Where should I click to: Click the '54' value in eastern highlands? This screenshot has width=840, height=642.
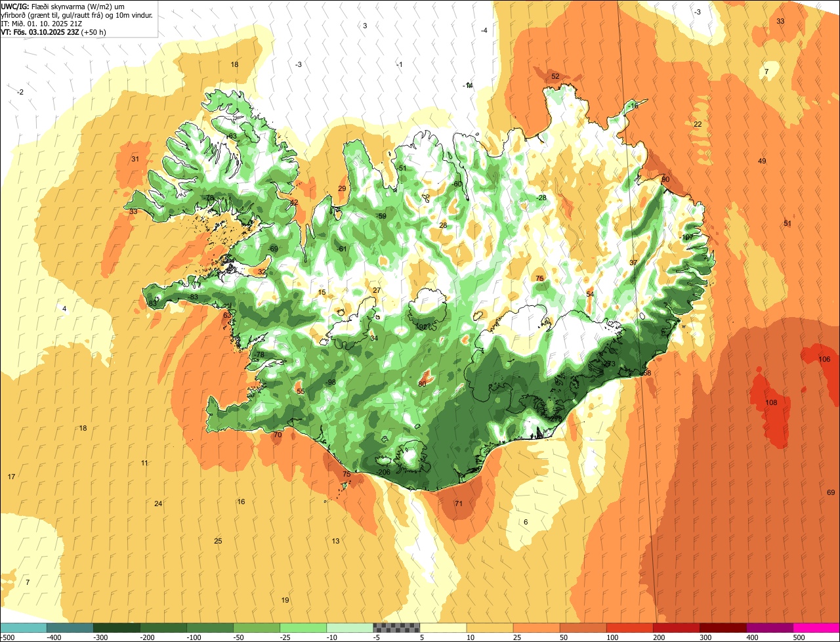(x=590, y=294)
